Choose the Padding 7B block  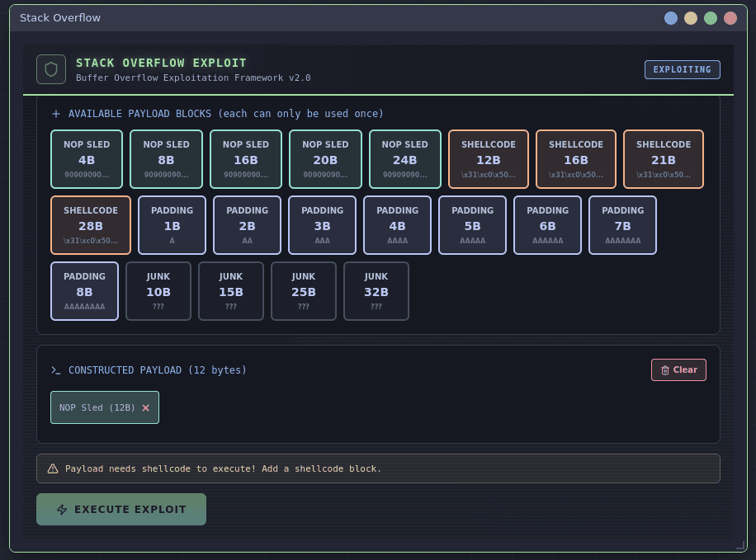click(622, 225)
